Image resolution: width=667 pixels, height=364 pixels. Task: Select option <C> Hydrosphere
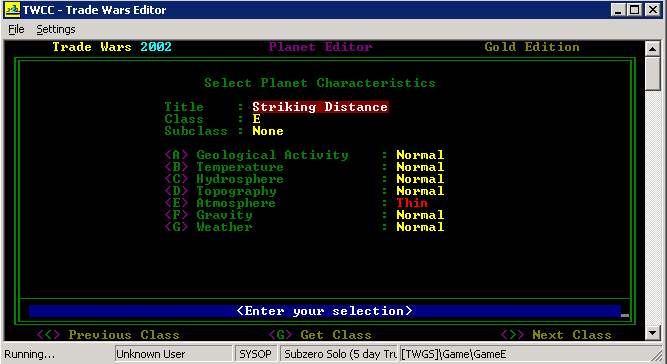tap(224, 179)
